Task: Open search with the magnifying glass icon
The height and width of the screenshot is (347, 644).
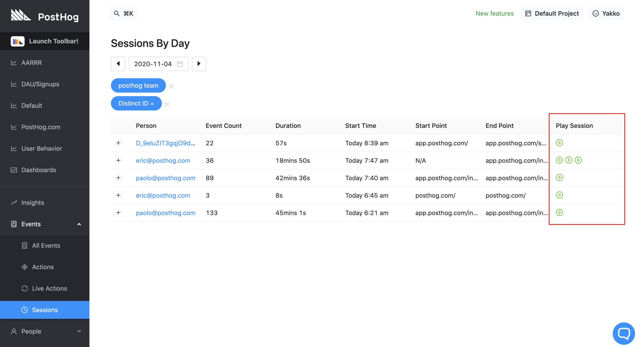Action: tap(117, 13)
